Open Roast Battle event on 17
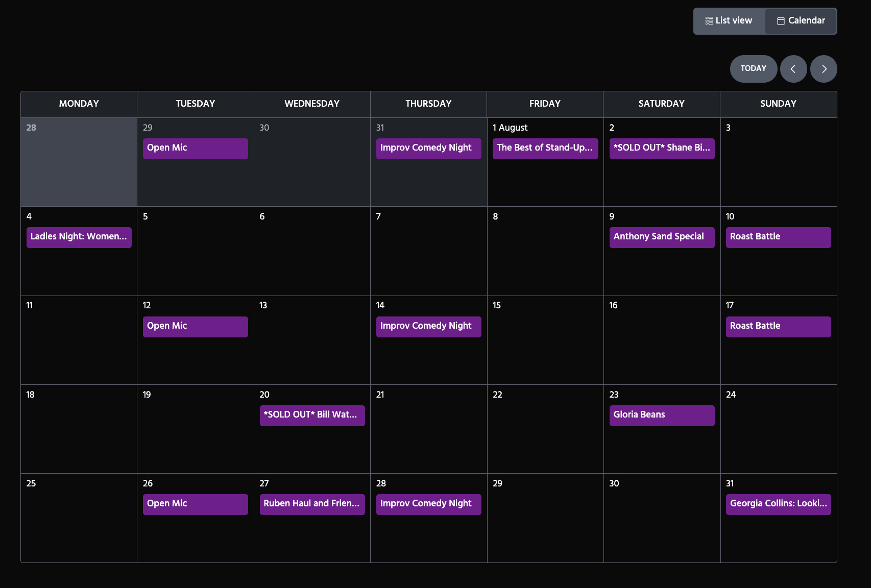 pos(779,327)
